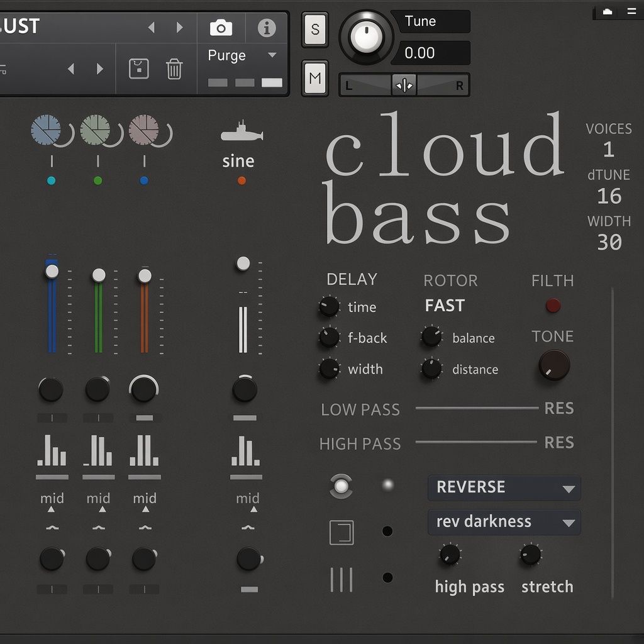Click the wave symbol under the sine mid label

[248, 528]
